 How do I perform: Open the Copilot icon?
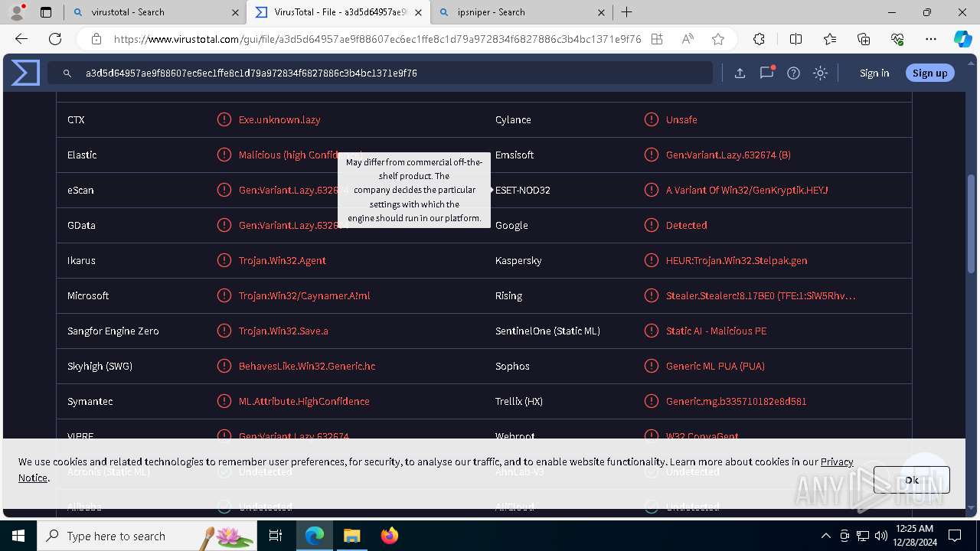[962, 39]
